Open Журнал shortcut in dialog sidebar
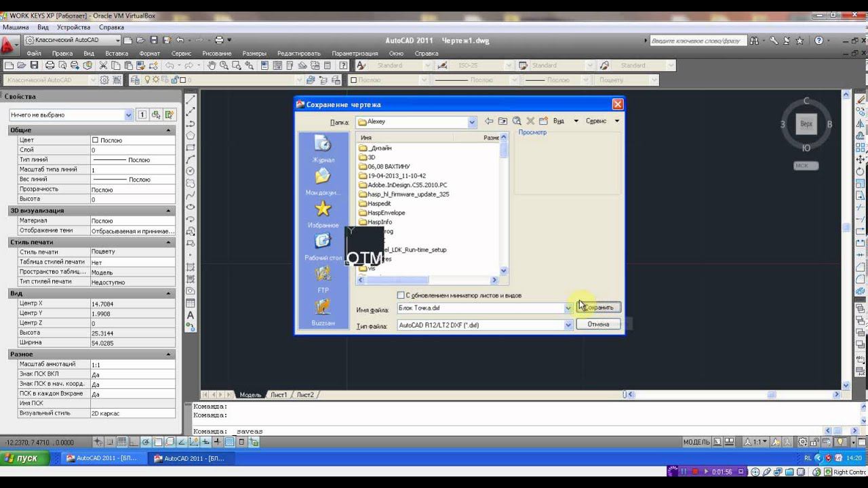 (x=323, y=148)
